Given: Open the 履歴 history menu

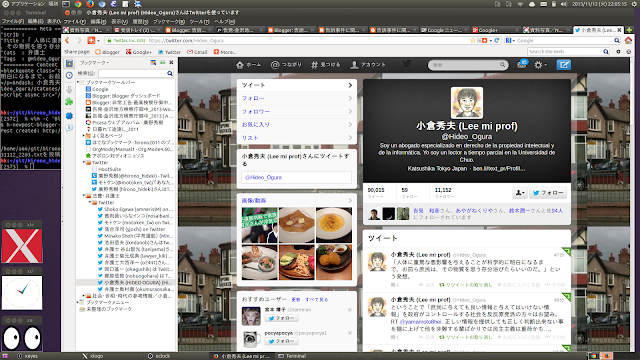Looking at the screenshot, I should point(140,22).
